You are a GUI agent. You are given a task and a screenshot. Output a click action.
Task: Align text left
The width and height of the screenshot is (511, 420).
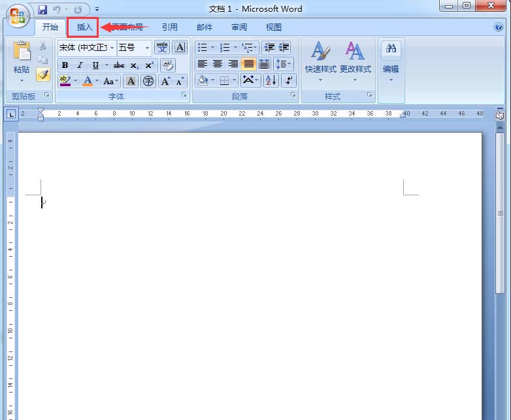[x=203, y=64]
